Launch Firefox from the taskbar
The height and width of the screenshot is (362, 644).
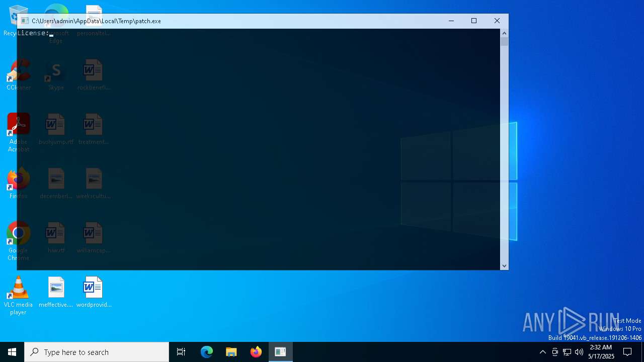(256, 352)
